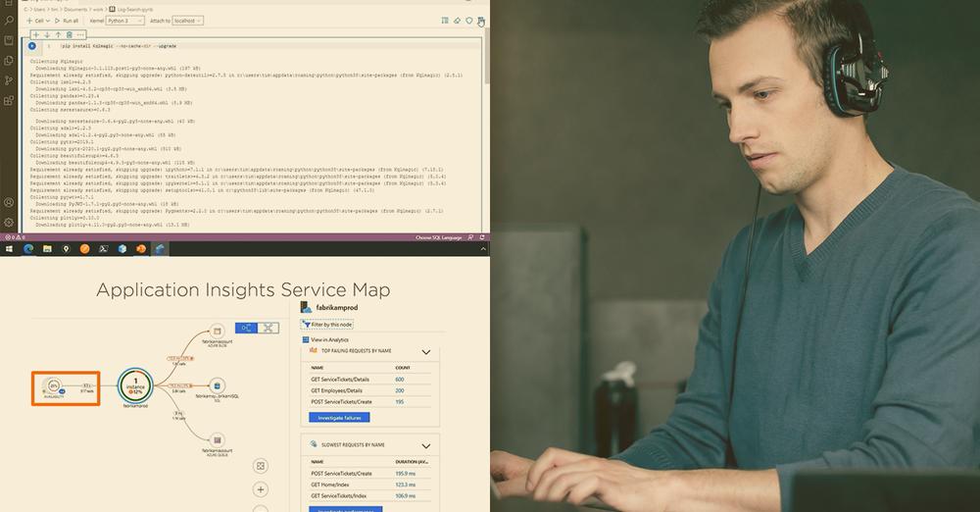
Task: Click the feedback icon in the status bar
Action: click(470, 237)
